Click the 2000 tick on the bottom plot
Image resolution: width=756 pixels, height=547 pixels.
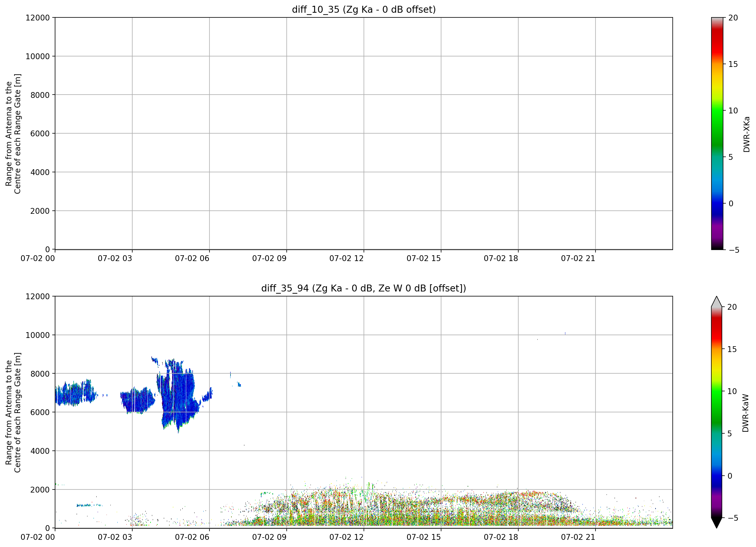40,490
